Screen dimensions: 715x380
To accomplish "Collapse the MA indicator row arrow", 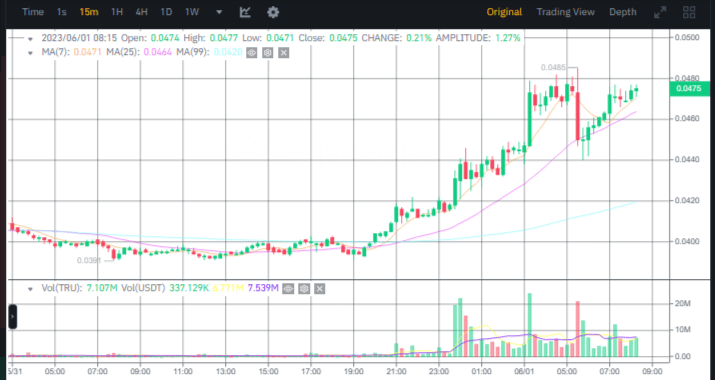I will click(x=30, y=53).
